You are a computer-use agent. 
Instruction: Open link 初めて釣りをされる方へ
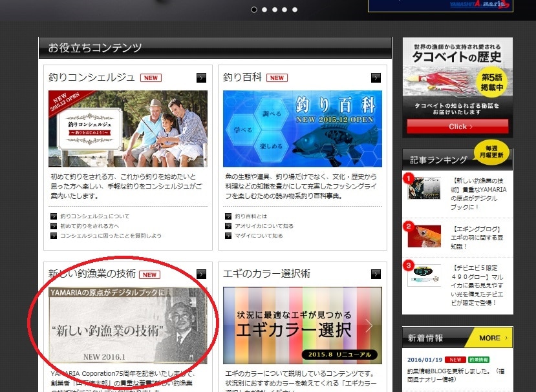pos(90,226)
